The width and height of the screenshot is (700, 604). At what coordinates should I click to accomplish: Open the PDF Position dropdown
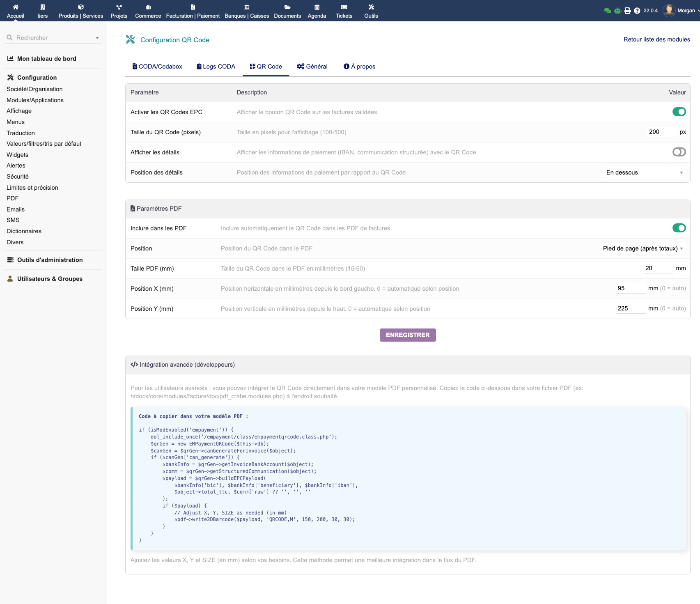[x=643, y=248]
